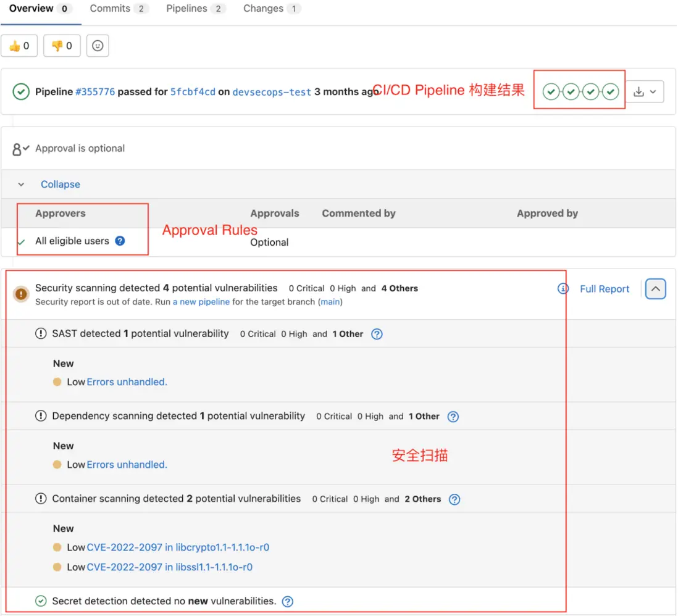Click the last pipeline stage status icon

tap(611, 92)
